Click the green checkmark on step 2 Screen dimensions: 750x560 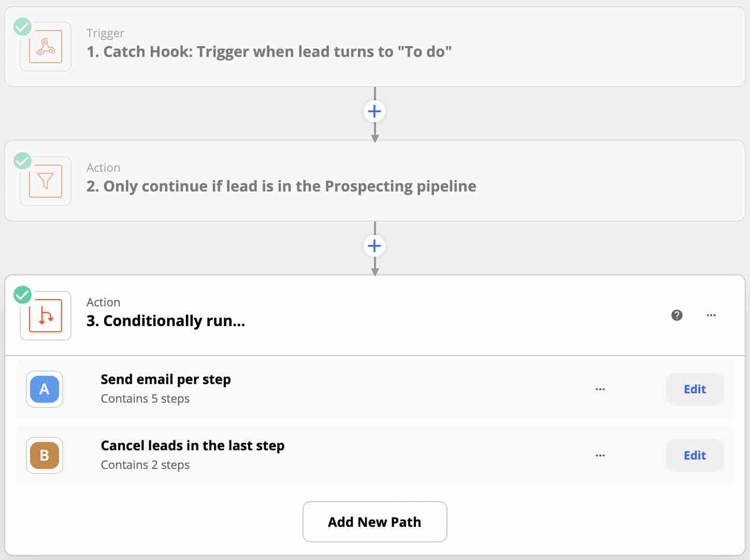coord(22,161)
